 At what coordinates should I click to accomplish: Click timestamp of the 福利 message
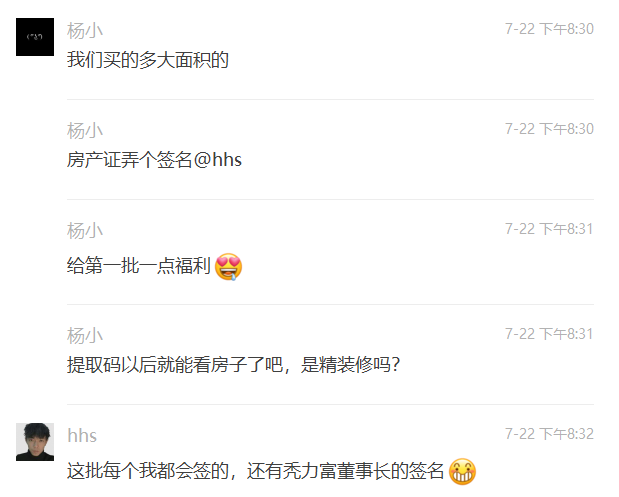(549, 229)
